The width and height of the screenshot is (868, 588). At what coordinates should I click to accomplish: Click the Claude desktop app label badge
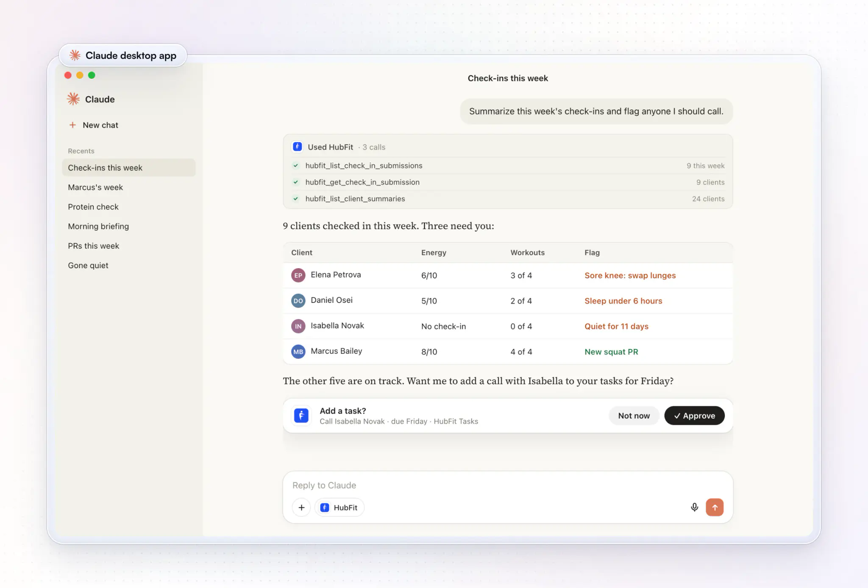[123, 55]
